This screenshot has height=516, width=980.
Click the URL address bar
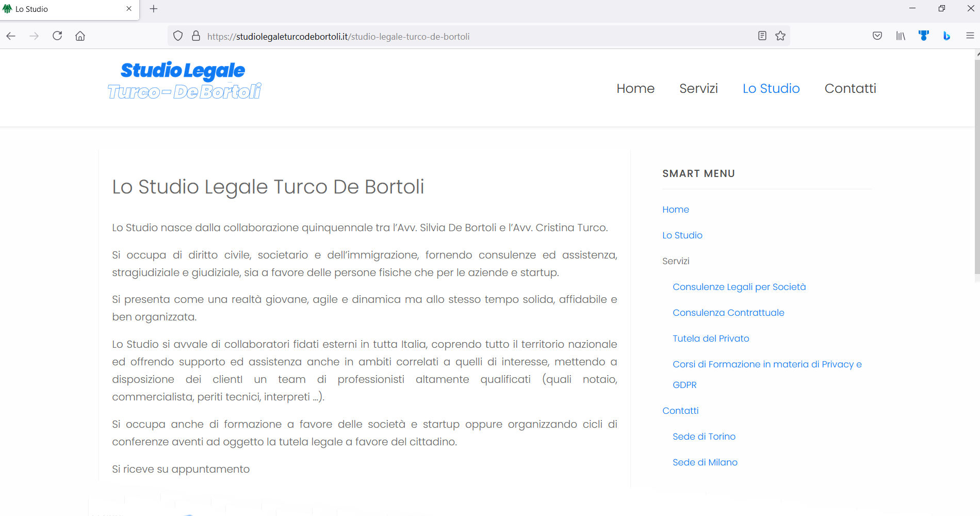click(464, 37)
